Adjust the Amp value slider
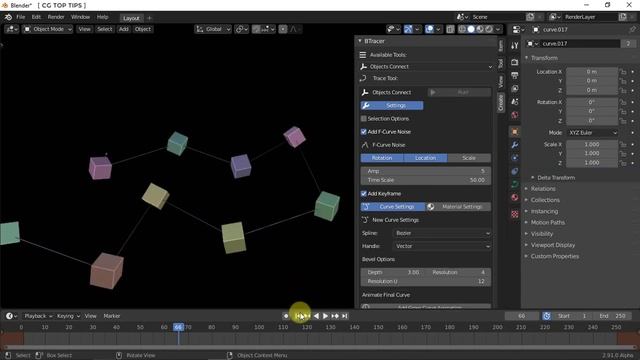 pos(426,171)
